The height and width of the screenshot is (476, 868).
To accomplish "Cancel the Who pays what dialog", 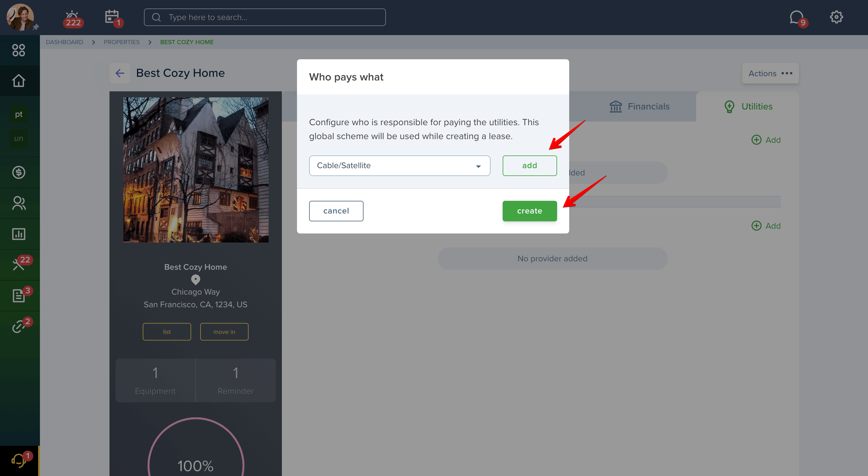I will point(336,211).
